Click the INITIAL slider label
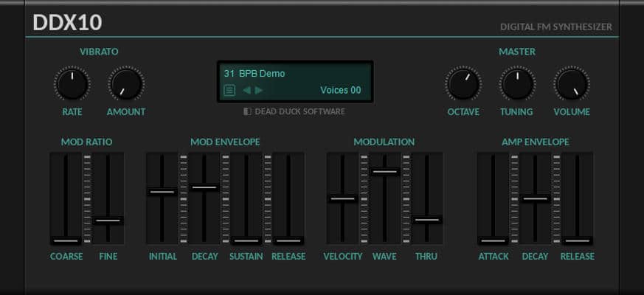This screenshot has height=295, width=644. click(x=162, y=257)
